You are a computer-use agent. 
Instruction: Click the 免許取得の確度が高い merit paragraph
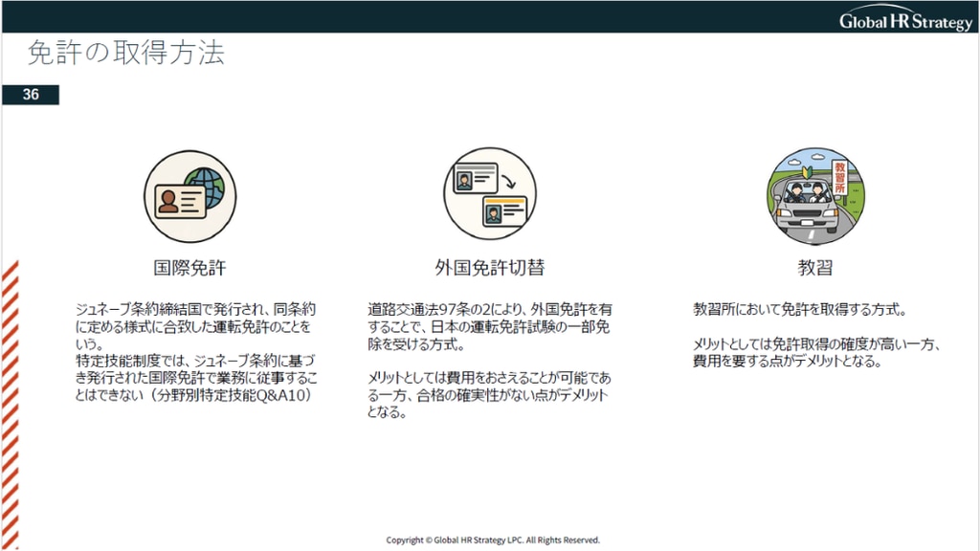point(815,352)
